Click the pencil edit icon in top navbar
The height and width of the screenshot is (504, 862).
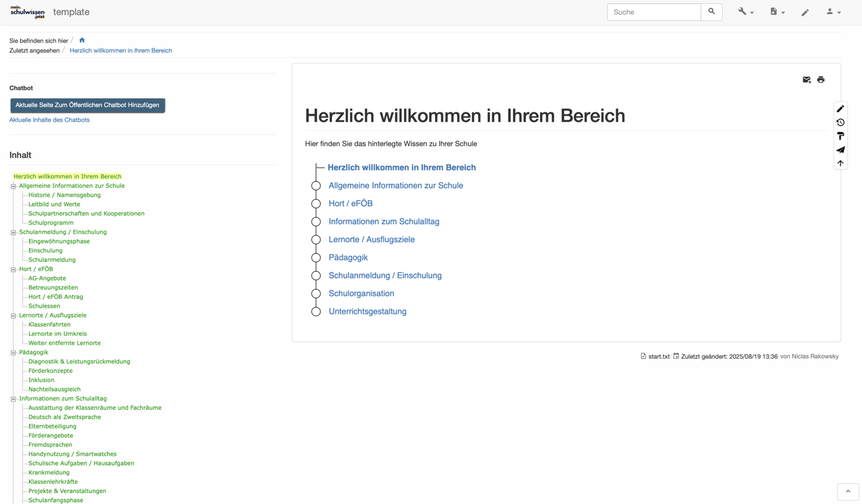[x=805, y=12]
